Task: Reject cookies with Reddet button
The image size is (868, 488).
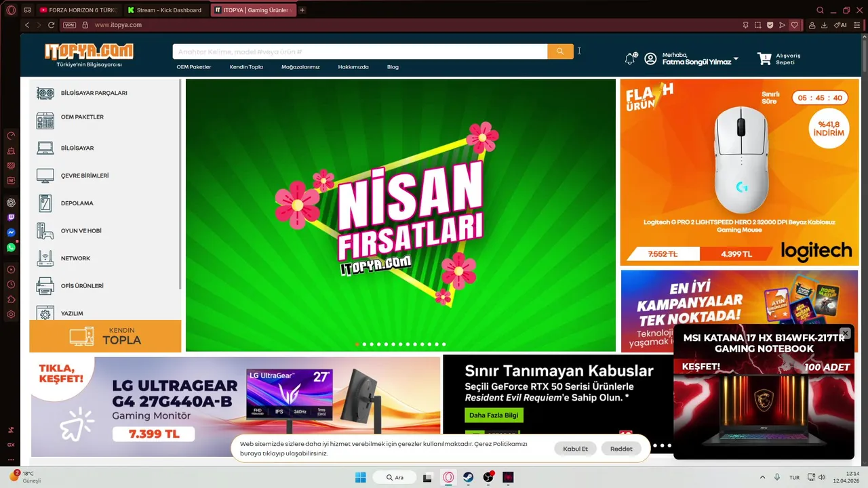Action: click(621, 449)
